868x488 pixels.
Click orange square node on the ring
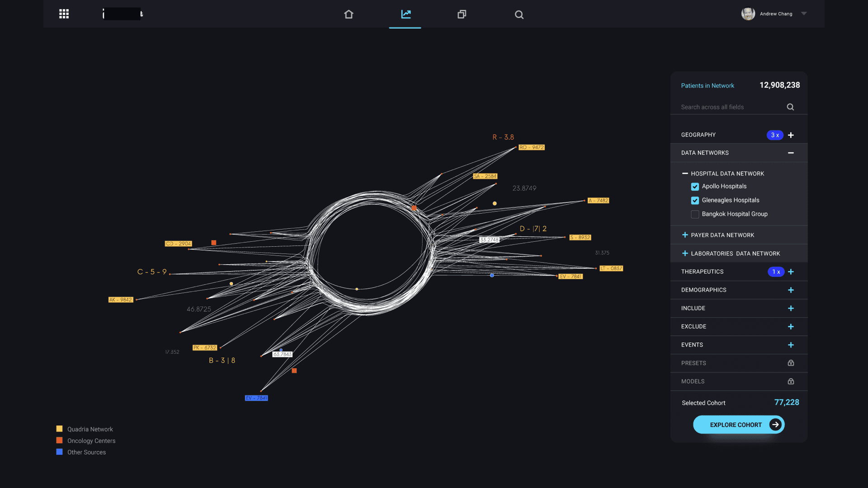414,208
